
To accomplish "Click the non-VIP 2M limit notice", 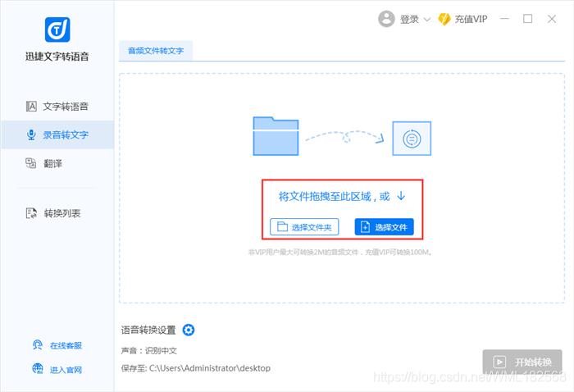I will (x=340, y=253).
